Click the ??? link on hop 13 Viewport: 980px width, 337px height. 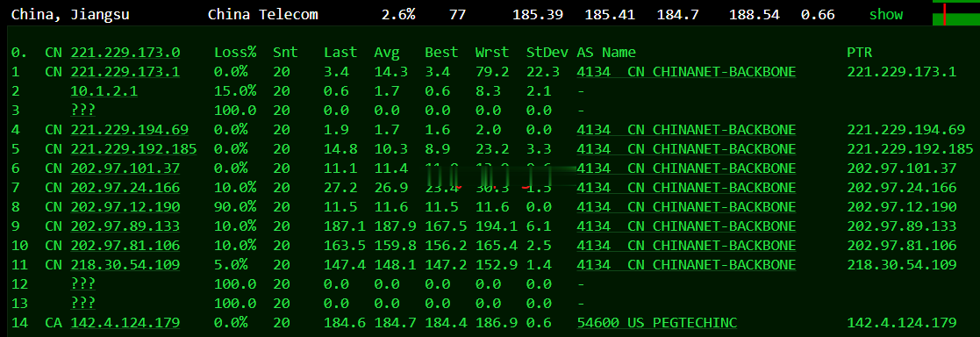pyautogui.click(x=83, y=304)
